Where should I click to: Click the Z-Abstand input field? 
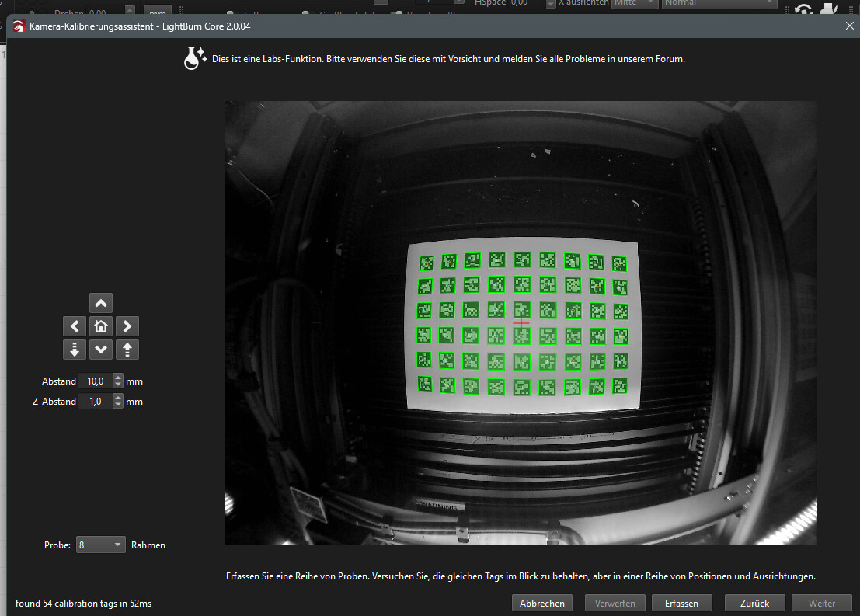(x=95, y=402)
